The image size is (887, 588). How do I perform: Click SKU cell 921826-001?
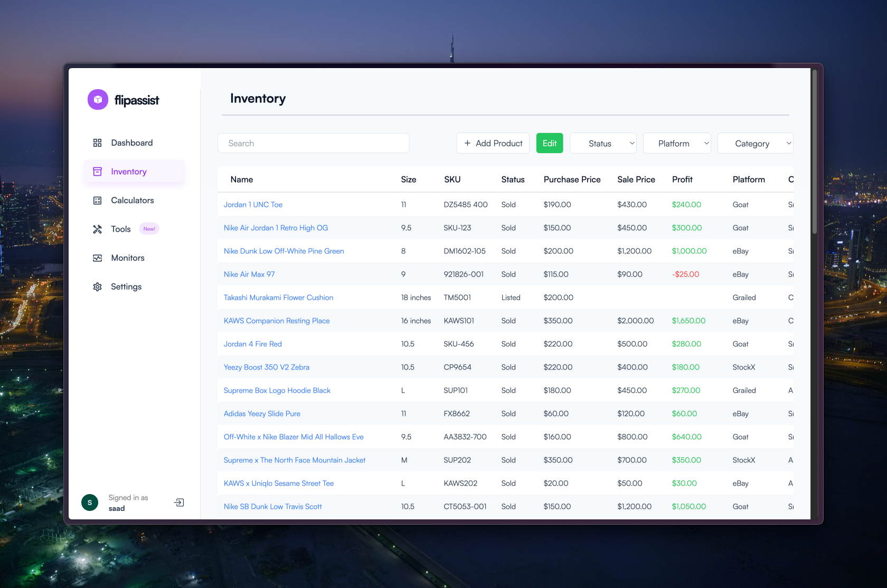464,274
